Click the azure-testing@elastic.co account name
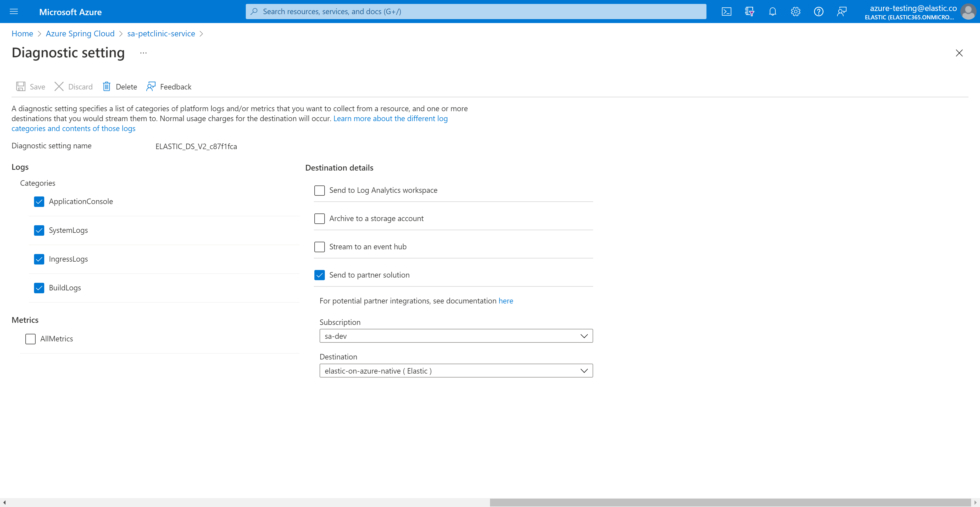This screenshot has width=980, height=507. (x=913, y=8)
